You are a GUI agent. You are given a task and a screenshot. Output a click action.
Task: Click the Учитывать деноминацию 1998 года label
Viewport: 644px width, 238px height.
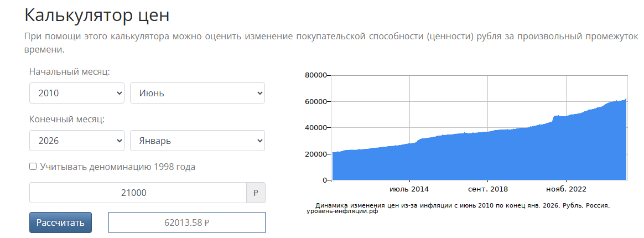117,167
